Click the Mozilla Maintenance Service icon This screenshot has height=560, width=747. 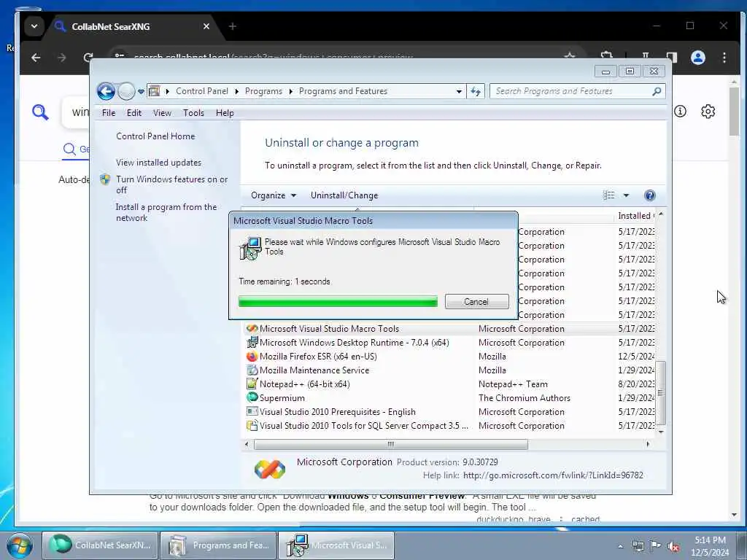pos(252,370)
